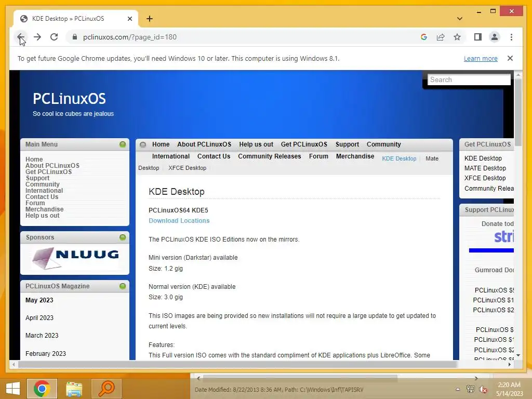Image resolution: width=532 pixels, height=399 pixels.
Task: Click the address bar URL
Action: tap(129, 37)
